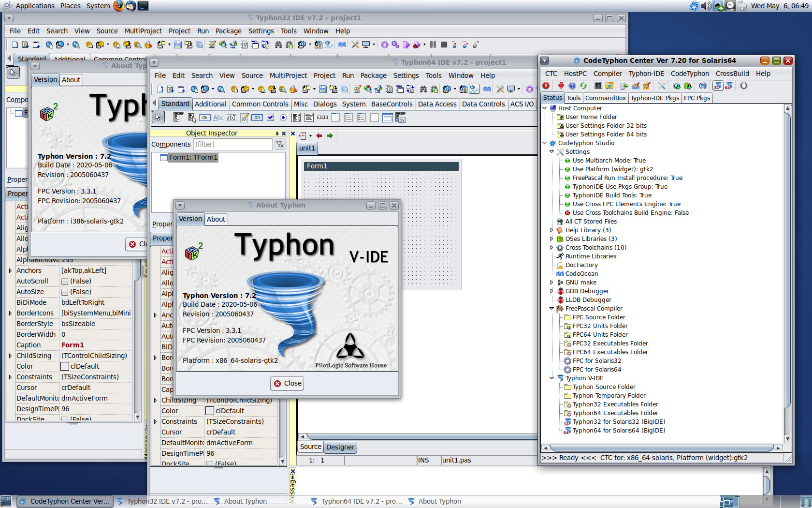Click the red down-arrow icon in CodeTyphon Center
The height and width of the screenshot is (508, 812).
click(561, 86)
